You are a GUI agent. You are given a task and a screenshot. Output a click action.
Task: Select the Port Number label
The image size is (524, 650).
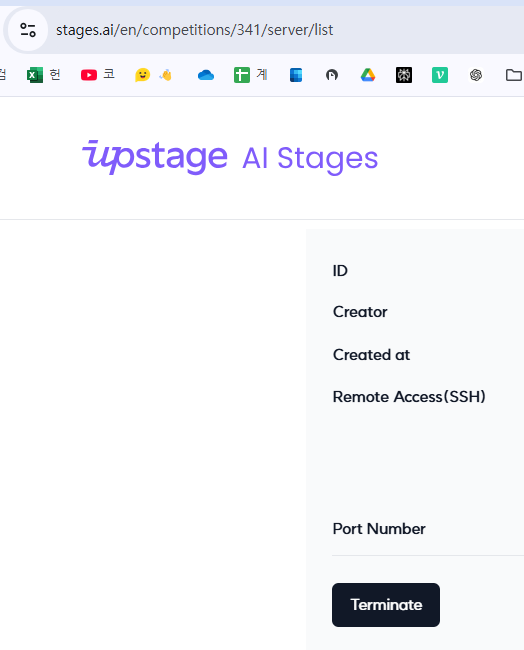(x=379, y=529)
